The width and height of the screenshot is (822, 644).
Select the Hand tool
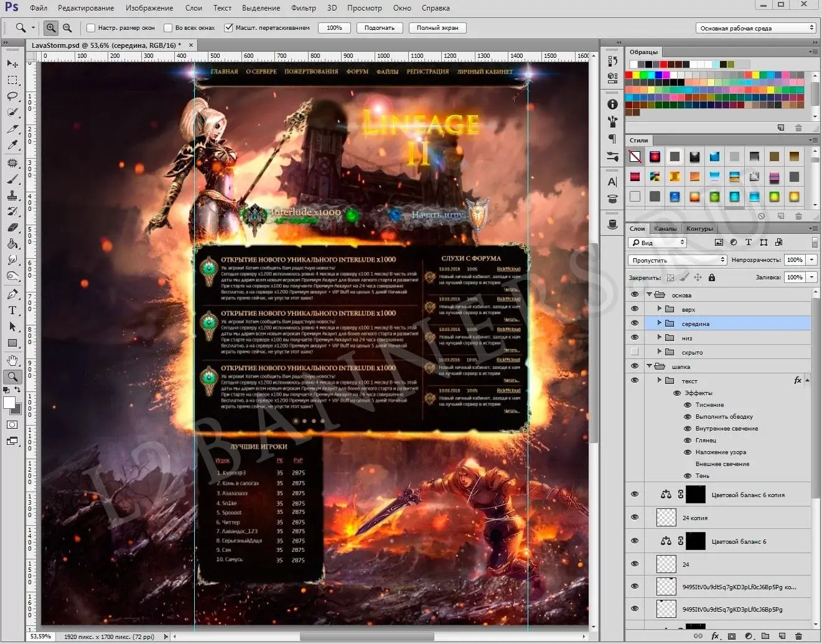pos(12,361)
